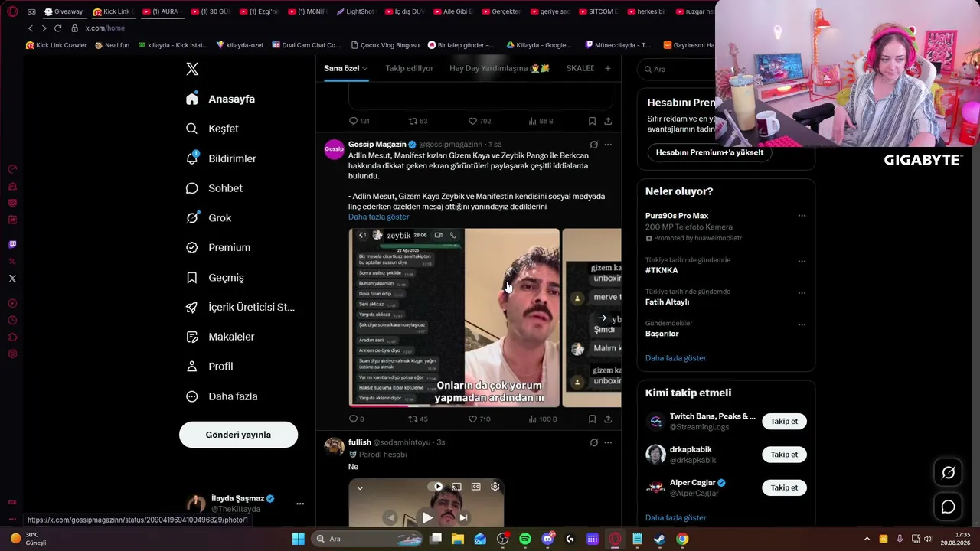Viewport: 980px width, 551px height.
Task: Reply to the post with 131 replies
Action: (x=359, y=121)
